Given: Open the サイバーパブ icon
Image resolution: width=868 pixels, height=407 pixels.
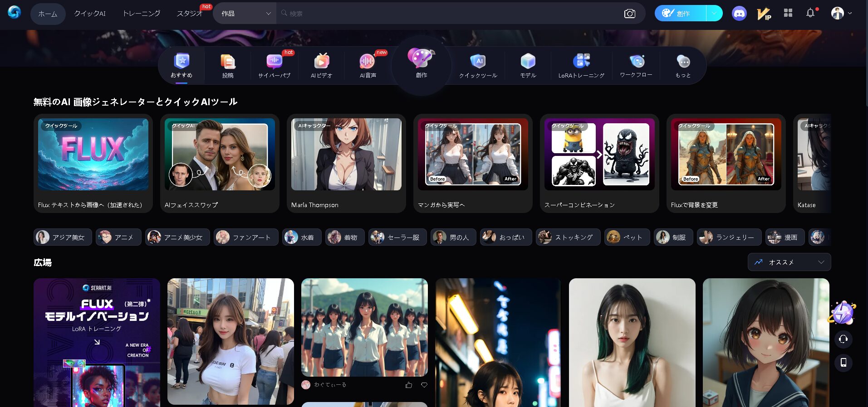Looking at the screenshot, I should (x=274, y=61).
